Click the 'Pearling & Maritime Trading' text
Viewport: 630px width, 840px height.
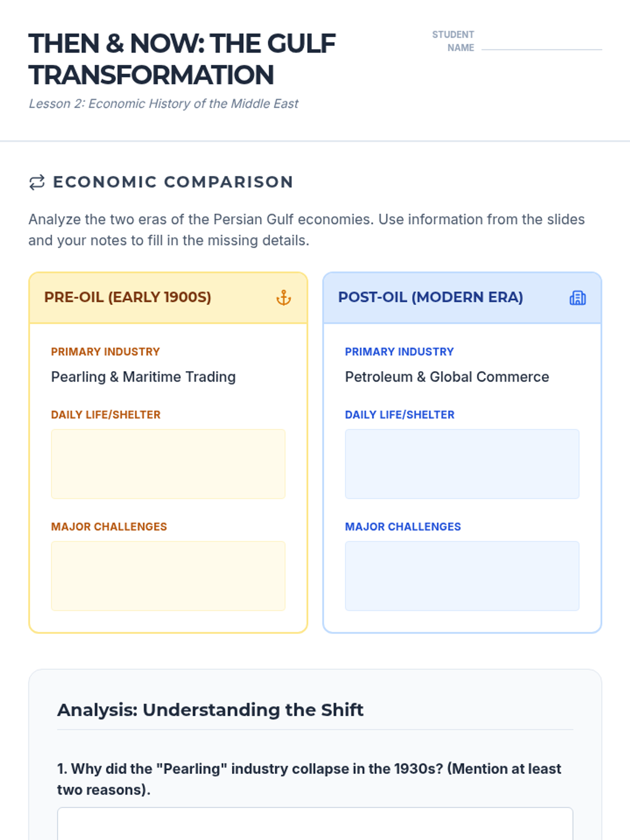[143, 377]
